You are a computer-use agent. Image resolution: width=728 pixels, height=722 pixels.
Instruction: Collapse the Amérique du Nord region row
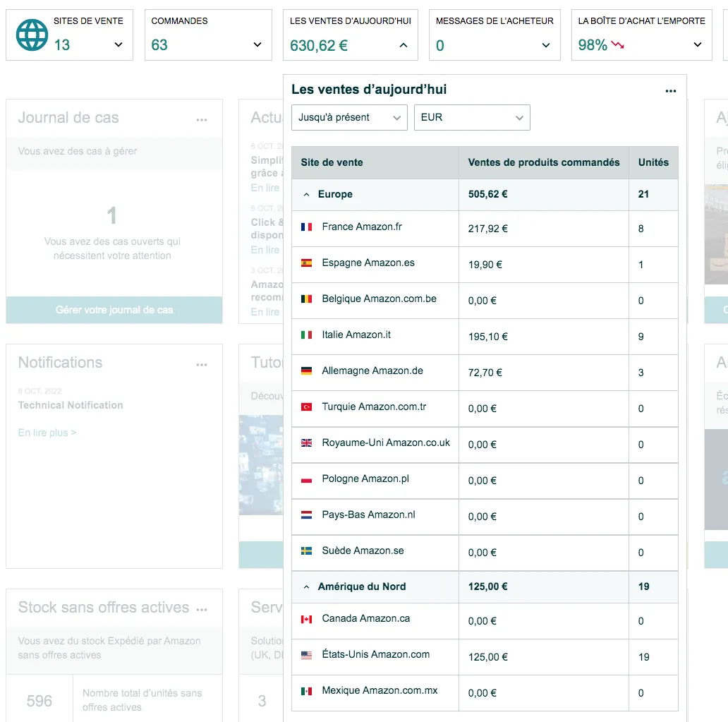click(x=306, y=586)
